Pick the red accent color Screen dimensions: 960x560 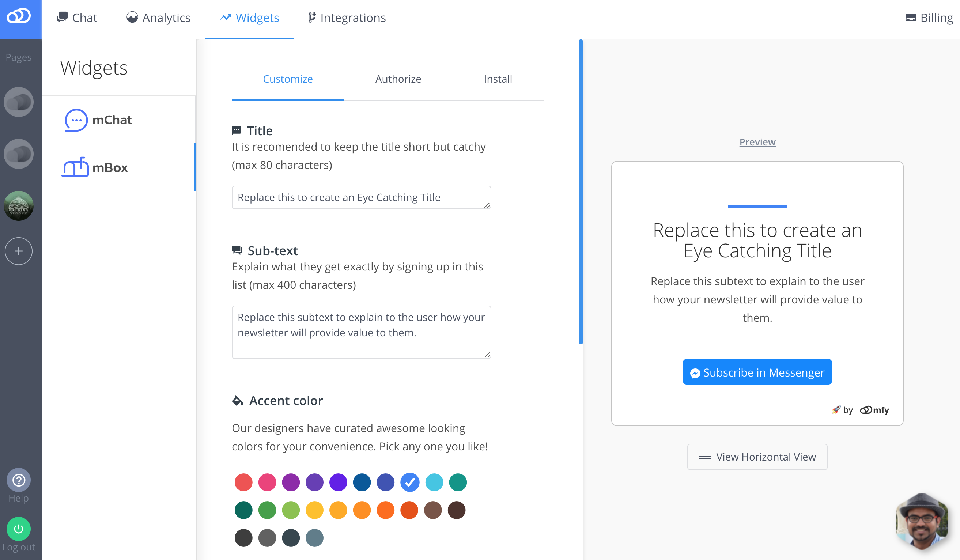tap(243, 482)
